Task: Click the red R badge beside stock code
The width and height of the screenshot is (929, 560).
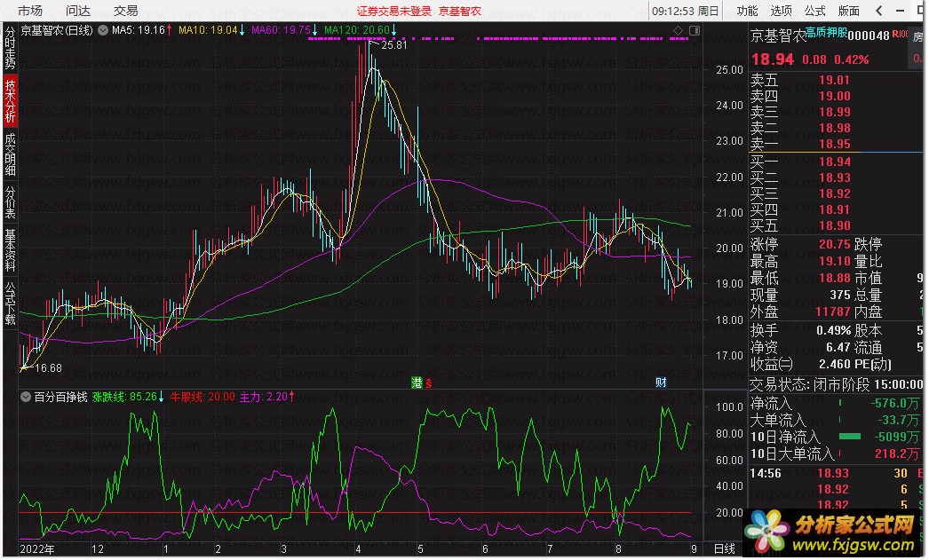Action: 896,35
